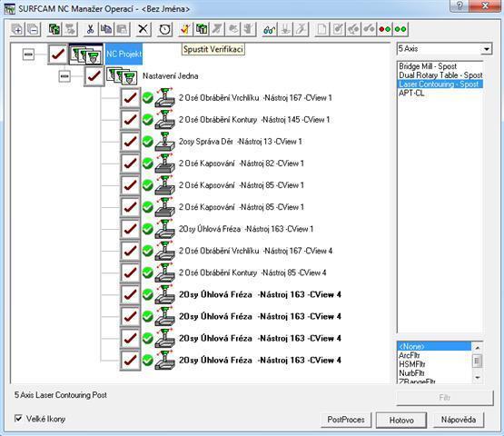Select Dual Rotary Table - Spost

440,75
